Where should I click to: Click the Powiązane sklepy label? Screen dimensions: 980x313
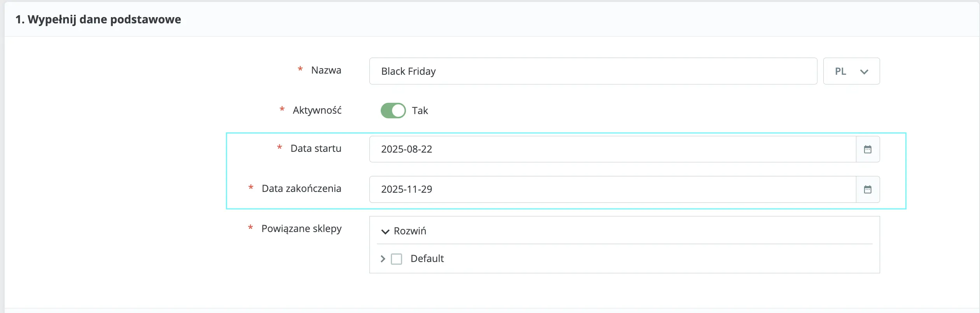coord(301,229)
